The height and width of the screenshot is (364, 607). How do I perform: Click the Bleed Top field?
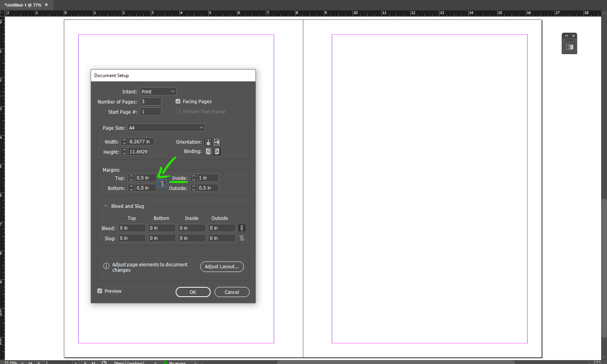pyautogui.click(x=132, y=228)
